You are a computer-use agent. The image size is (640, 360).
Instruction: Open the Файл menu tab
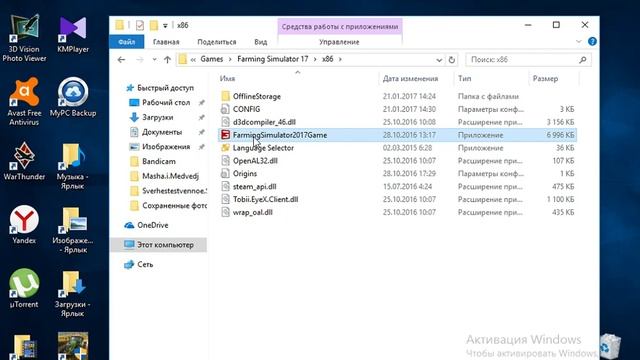pyautogui.click(x=127, y=42)
